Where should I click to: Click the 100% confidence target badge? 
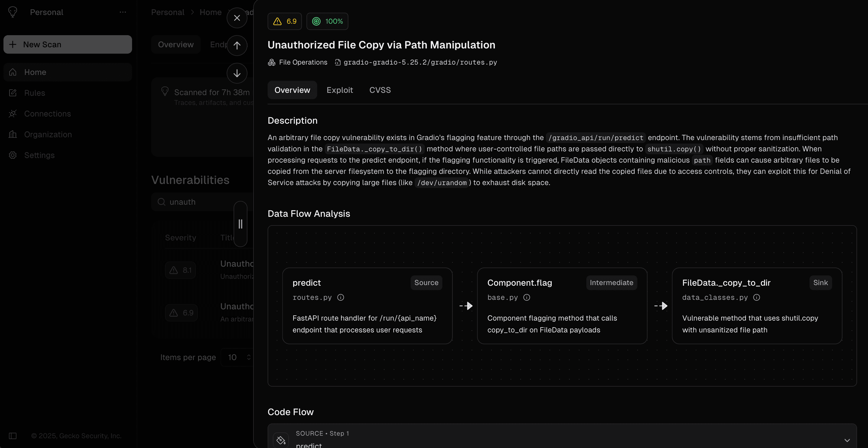(x=327, y=21)
